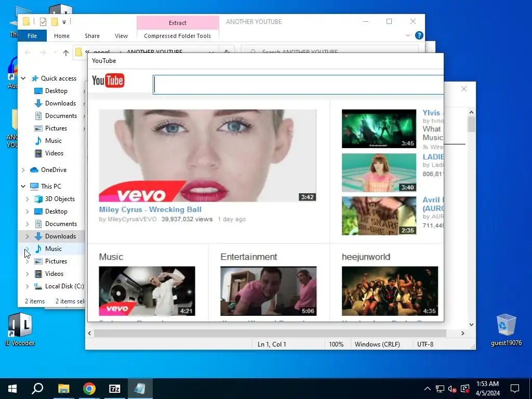Viewport: 532px width, 399px height.
Task: Click the YouTube logo in the popup window
Action: point(108,81)
